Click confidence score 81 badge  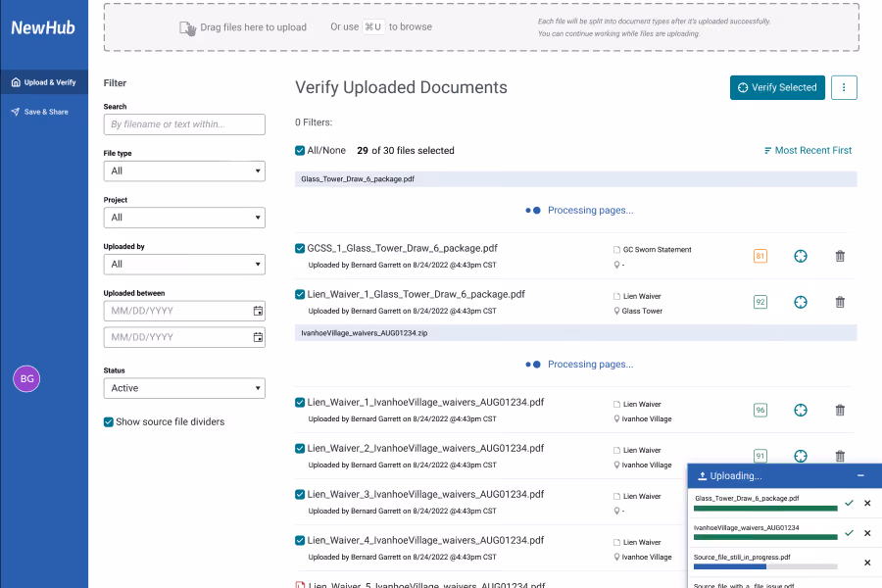[x=759, y=256]
